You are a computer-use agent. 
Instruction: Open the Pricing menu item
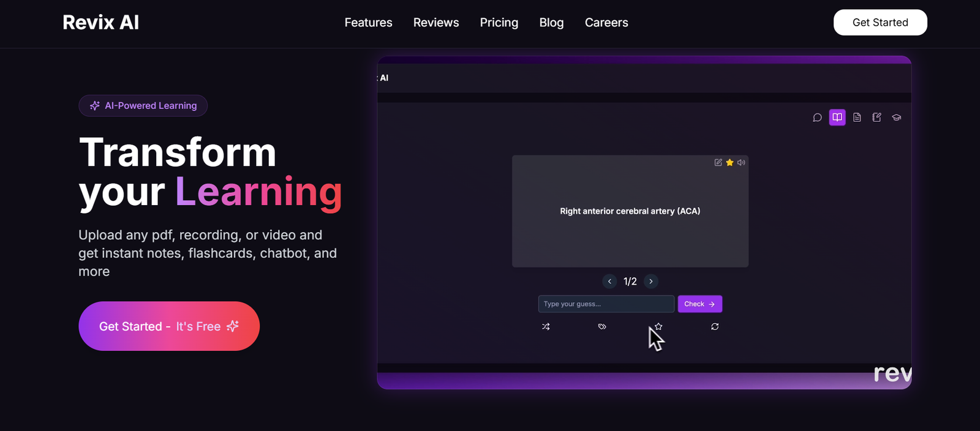[x=499, y=23]
